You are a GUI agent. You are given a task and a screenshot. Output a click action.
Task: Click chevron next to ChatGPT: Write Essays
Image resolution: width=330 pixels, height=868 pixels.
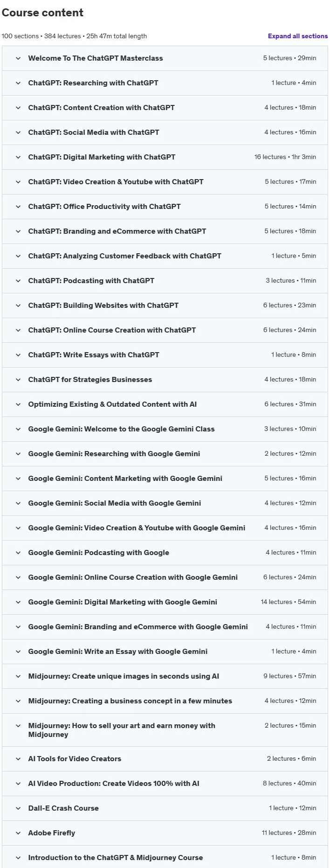point(18,355)
